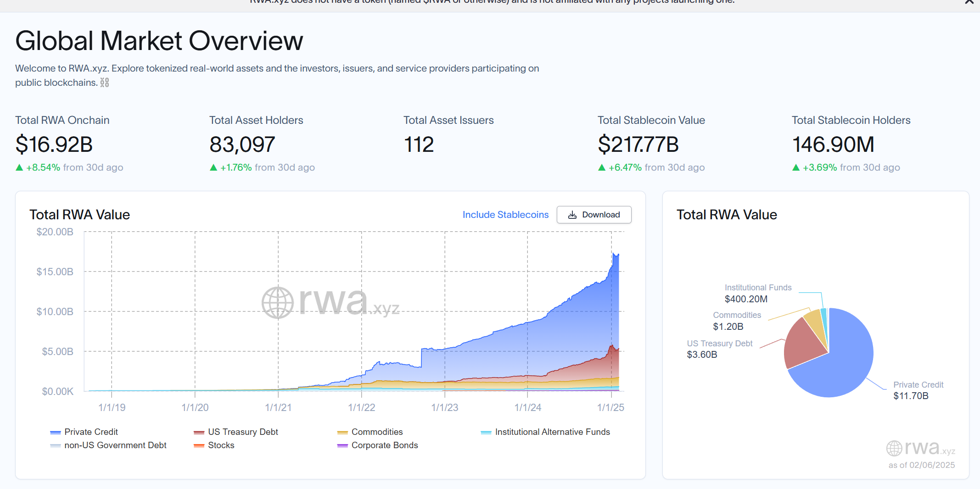Screen dimensions: 980x489
Task: Toggle non-US Government Debt legend entry
Action: tap(108, 445)
